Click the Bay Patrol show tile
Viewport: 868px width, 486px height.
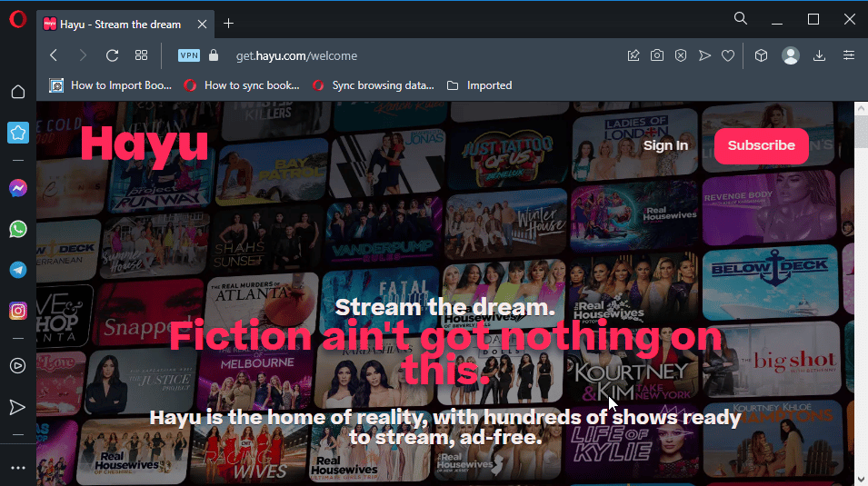click(x=271, y=171)
